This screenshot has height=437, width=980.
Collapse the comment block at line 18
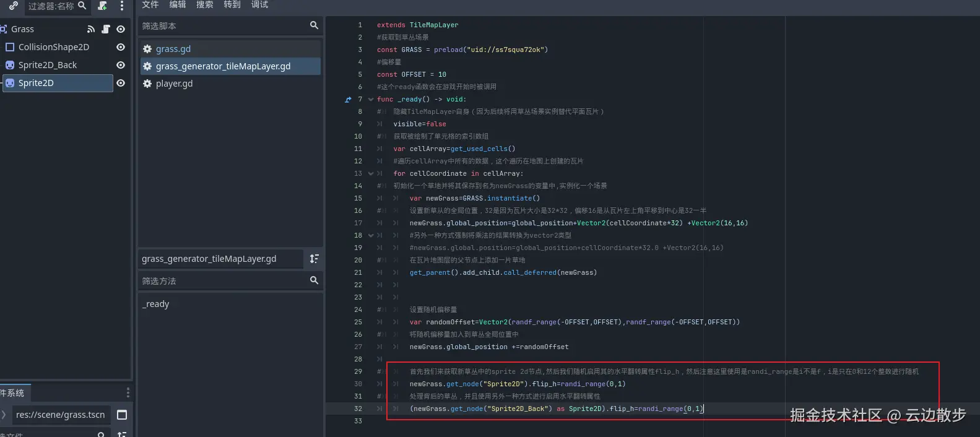(371, 235)
